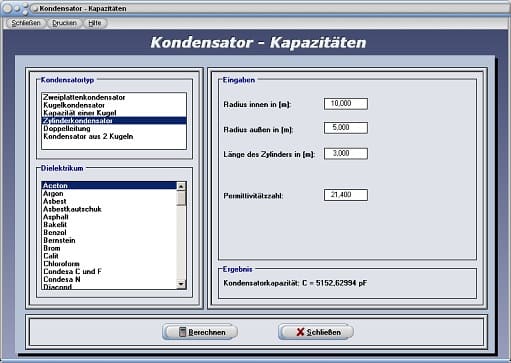Click the window title bar icon
The image size is (511, 363).
click(x=34, y=8)
